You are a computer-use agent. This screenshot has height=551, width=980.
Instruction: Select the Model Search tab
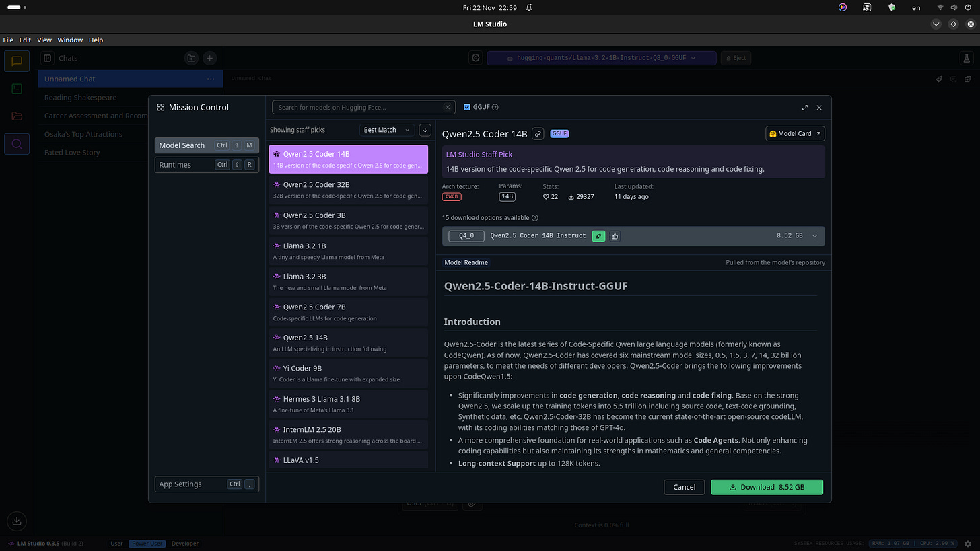(x=207, y=145)
